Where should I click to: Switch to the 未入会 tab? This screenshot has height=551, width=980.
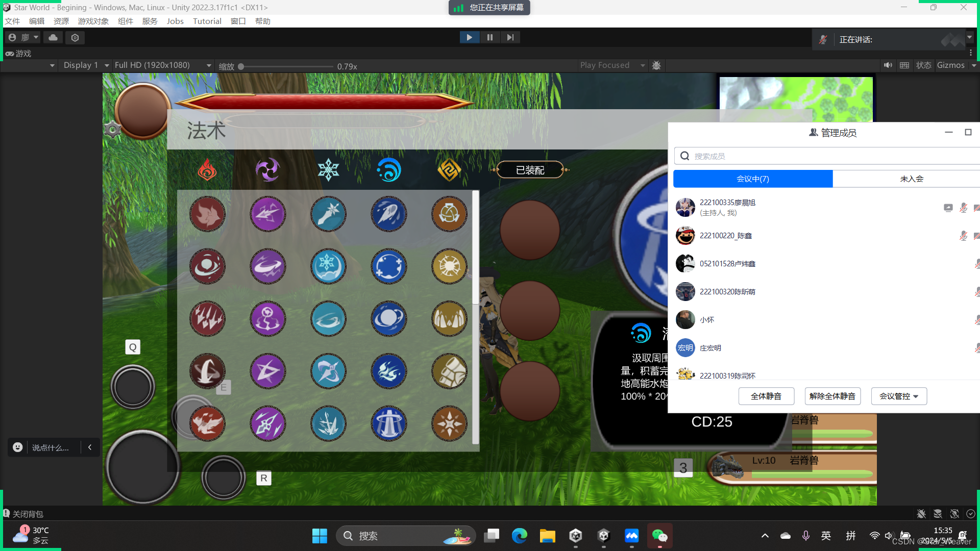(x=912, y=179)
